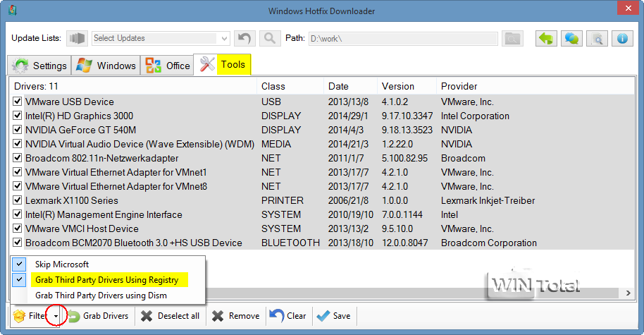Select the date 2011/1/7 cell
This screenshot has width=644, height=335.
pyautogui.click(x=346, y=158)
